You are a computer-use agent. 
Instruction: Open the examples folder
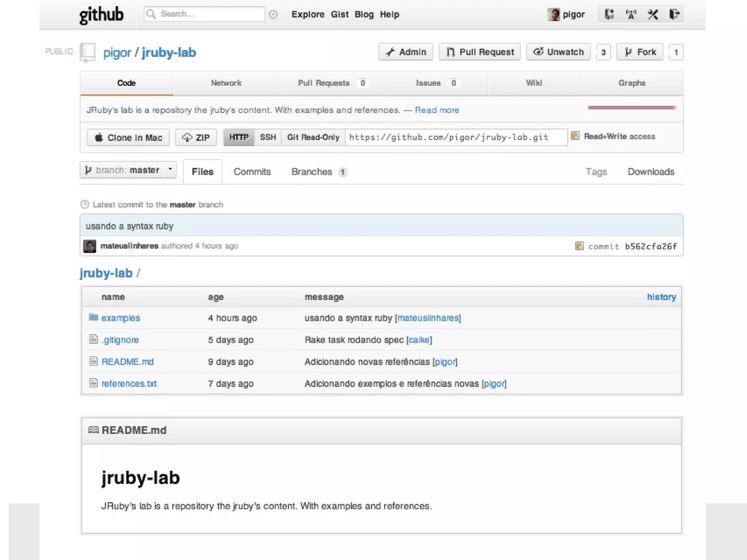[x=120, y=318]
